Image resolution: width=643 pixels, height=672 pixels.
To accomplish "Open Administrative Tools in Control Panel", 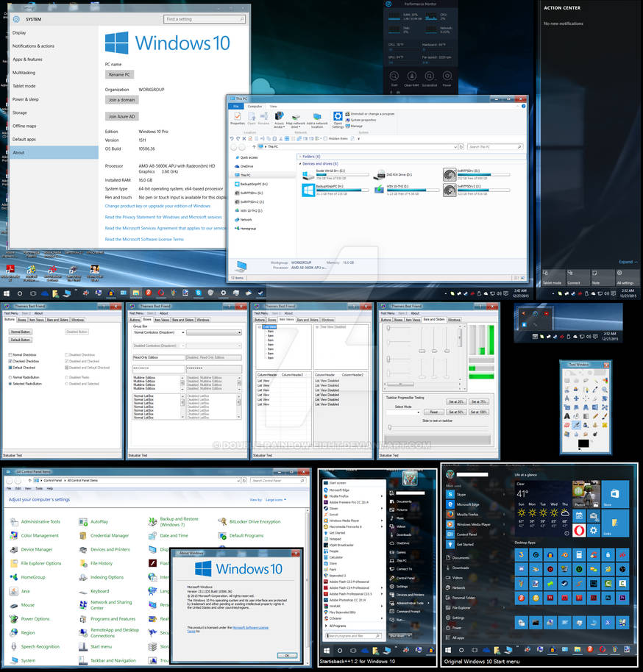I will point(35,521).
